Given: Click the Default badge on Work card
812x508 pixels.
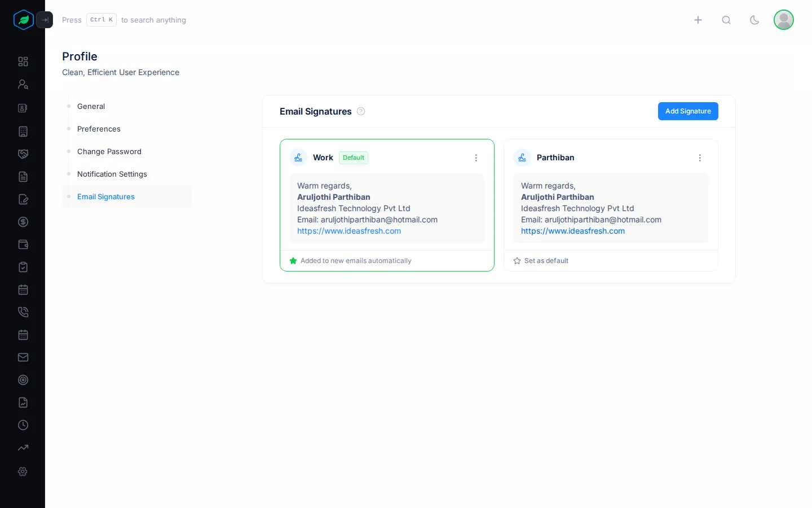Looking at the screenshot, I should click(354, 157).
